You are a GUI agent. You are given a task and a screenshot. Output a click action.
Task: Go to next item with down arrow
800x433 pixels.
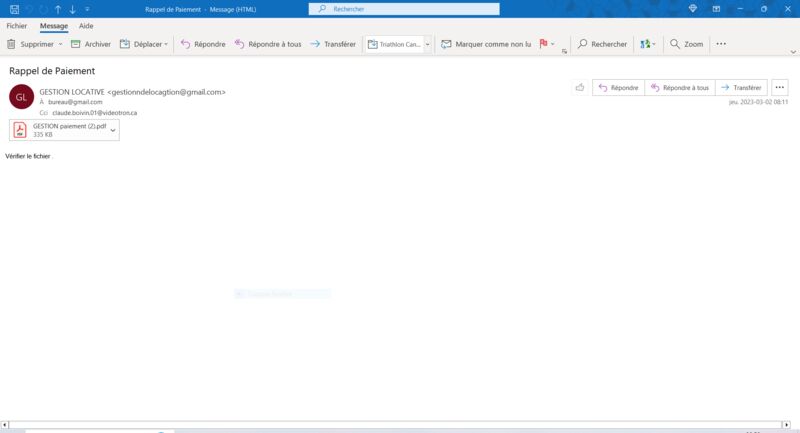click(72, 9)
